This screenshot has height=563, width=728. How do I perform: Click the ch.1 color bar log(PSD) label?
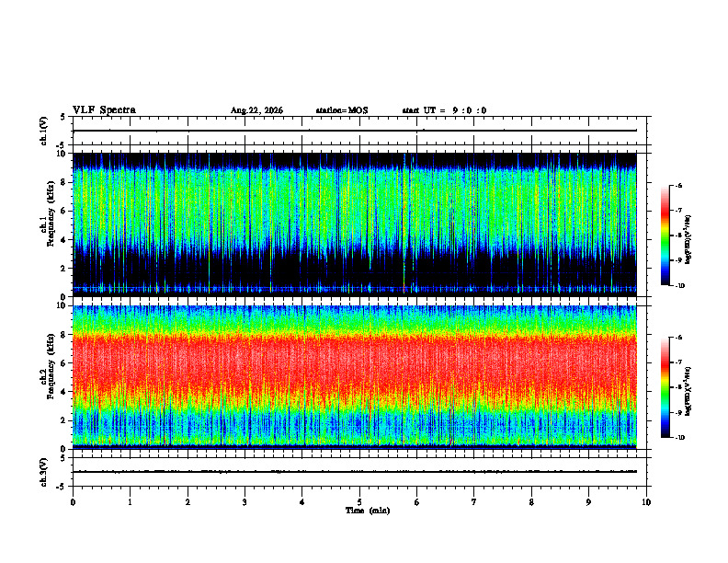[x=688, y=240]
